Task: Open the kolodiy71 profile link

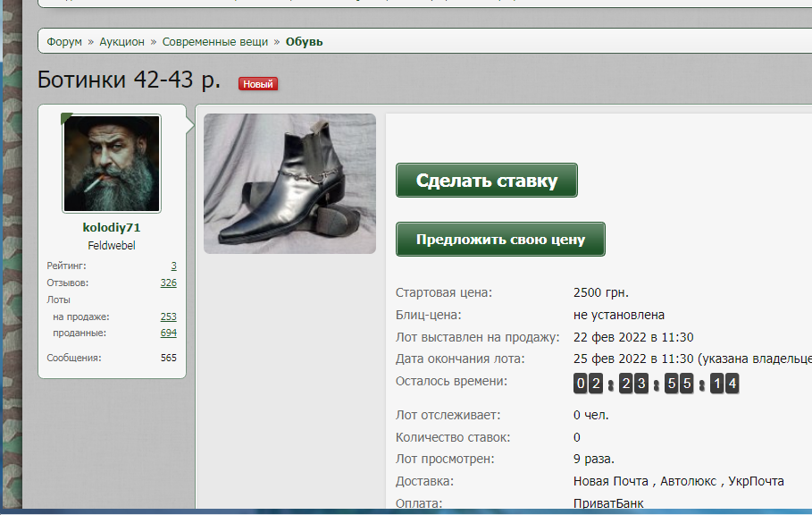Action: 112,227
